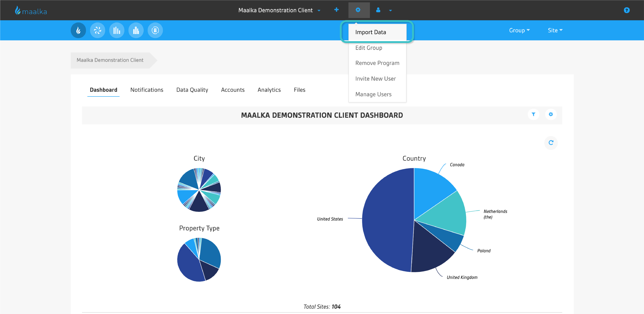
Task: Click the Netherlands (the) chart label
Action: click(495, 214)
